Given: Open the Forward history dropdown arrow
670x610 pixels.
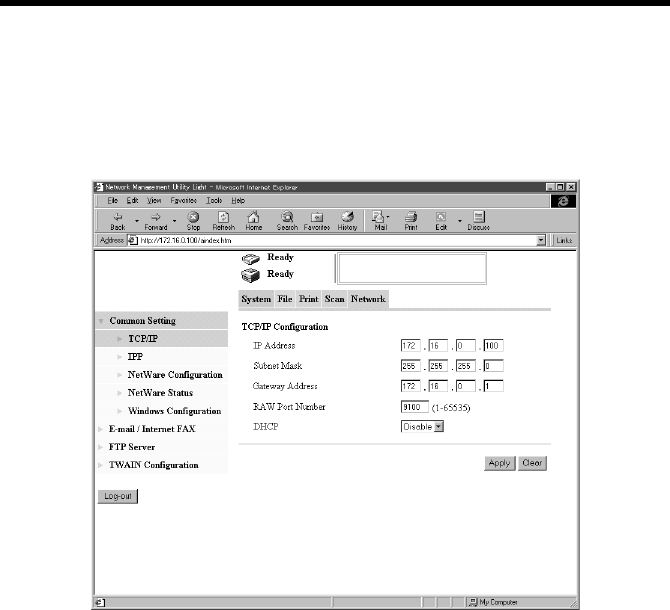Looking at the screenshot, I should coord(174,221).
